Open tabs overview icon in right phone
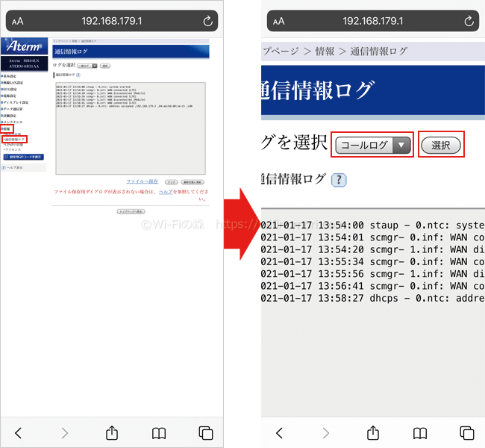 tap(467, 433)
